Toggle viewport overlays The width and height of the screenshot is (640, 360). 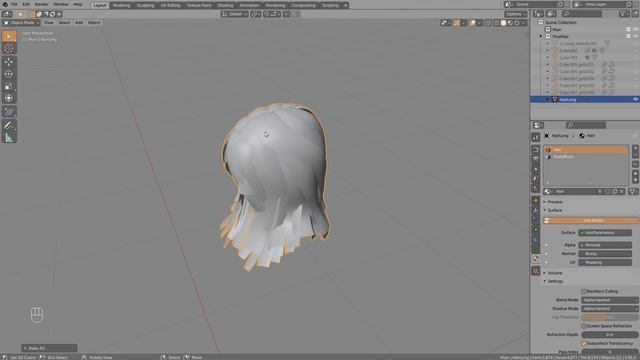click(x=473, y=23)
